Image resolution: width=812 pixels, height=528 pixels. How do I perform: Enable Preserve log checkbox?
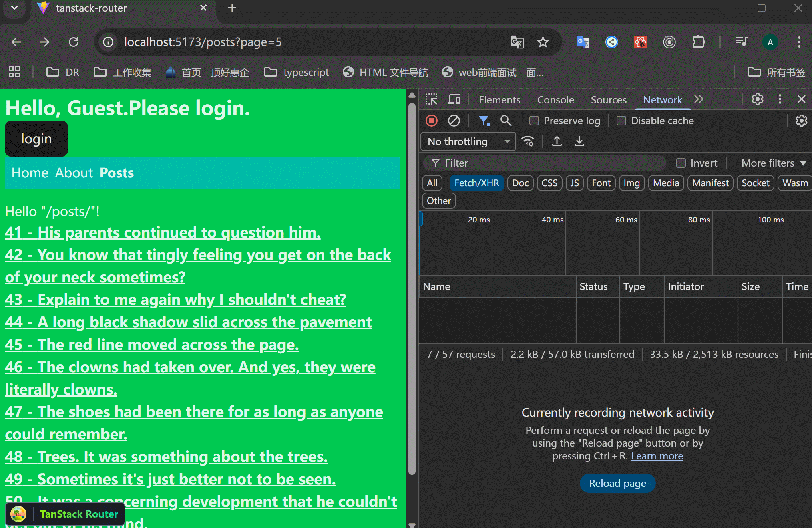point(534,121)
